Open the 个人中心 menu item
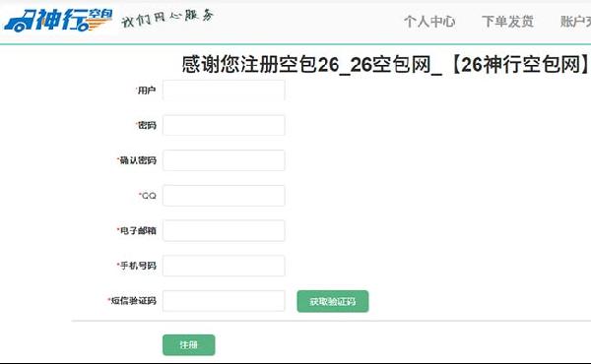The height and width of the screenshot is (364, 591). coord(429,22)
